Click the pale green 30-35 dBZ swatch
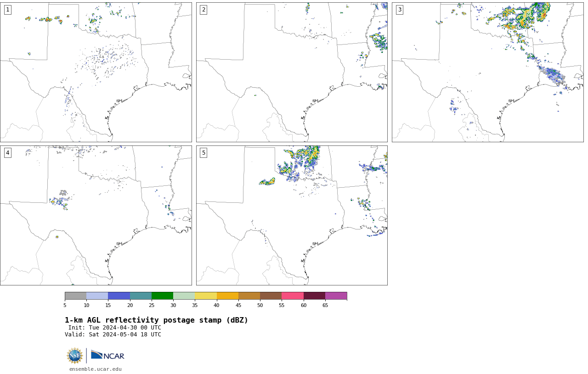This screenshot has width=588, height=374. coord(184,296)
